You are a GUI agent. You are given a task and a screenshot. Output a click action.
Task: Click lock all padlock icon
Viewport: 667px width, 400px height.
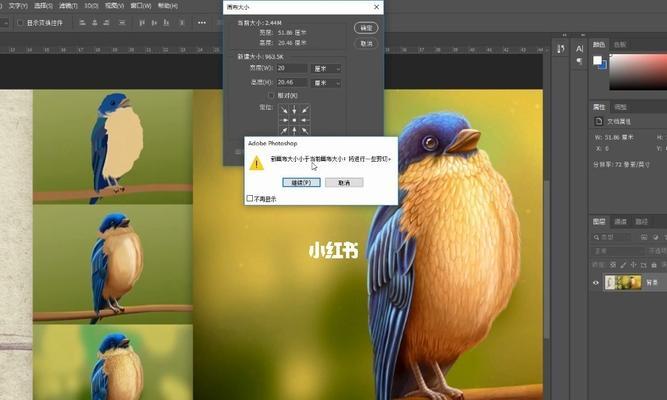654,265
